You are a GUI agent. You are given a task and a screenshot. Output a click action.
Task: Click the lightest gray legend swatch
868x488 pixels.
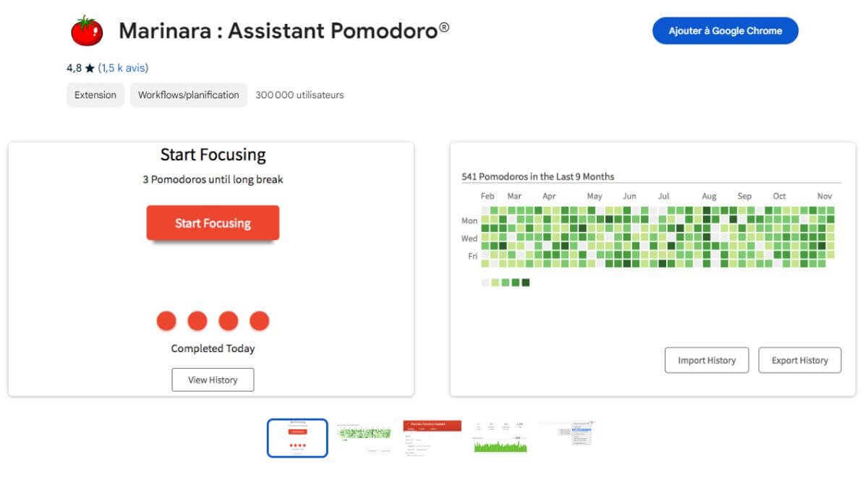point(485,283)
